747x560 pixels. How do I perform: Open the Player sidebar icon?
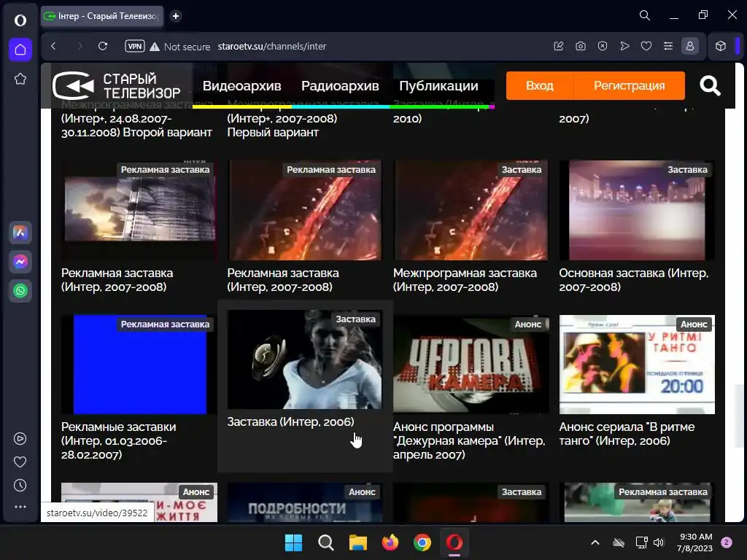[20, 438]
